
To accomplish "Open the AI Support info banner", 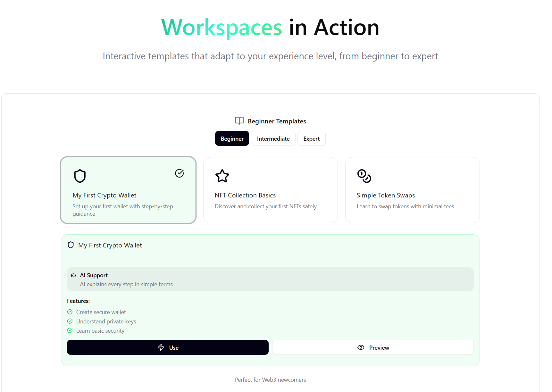I will click(270, 279).
